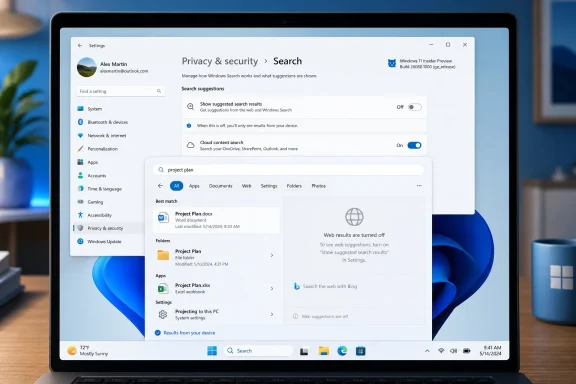
Task: Open Task View from the taskbar
Action: pos(304,351)
